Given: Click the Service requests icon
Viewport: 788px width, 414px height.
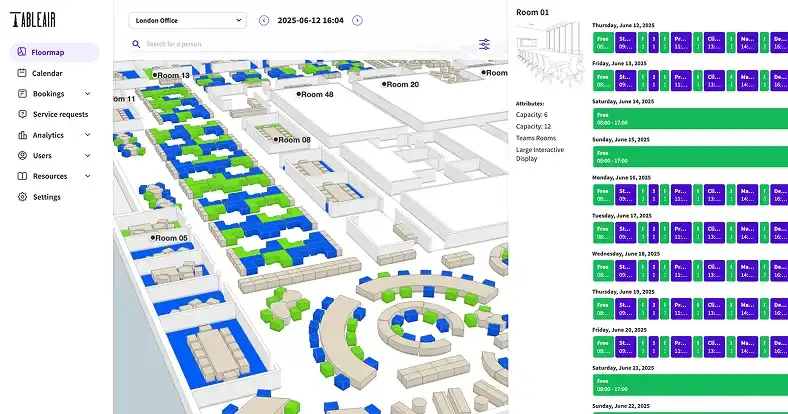Looking at the screenshot, I should (x=22, y=114).
